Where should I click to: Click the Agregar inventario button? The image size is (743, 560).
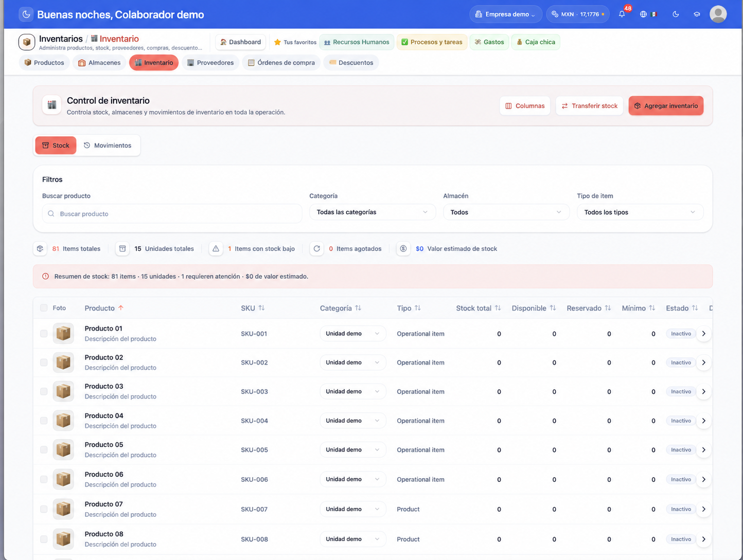666,106
